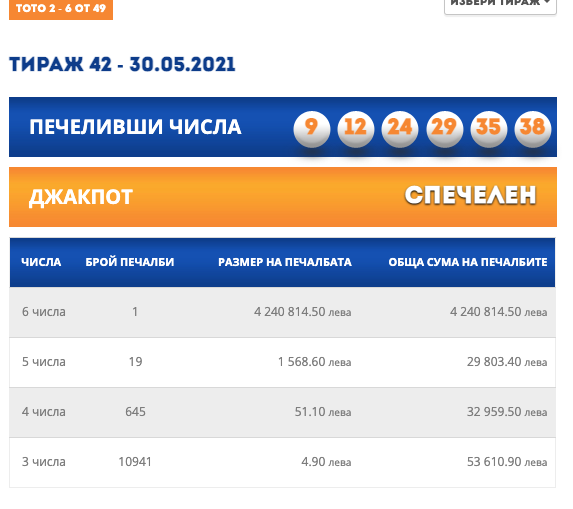
Task: Click the БРОЙ ПЕЧАЛБИ column header
Action: tap(130, 262)
